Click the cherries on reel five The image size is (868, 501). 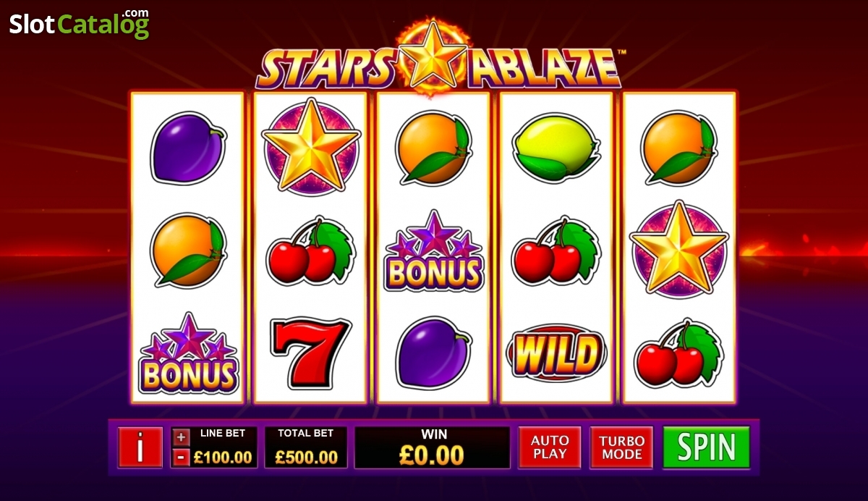[678, 354]
